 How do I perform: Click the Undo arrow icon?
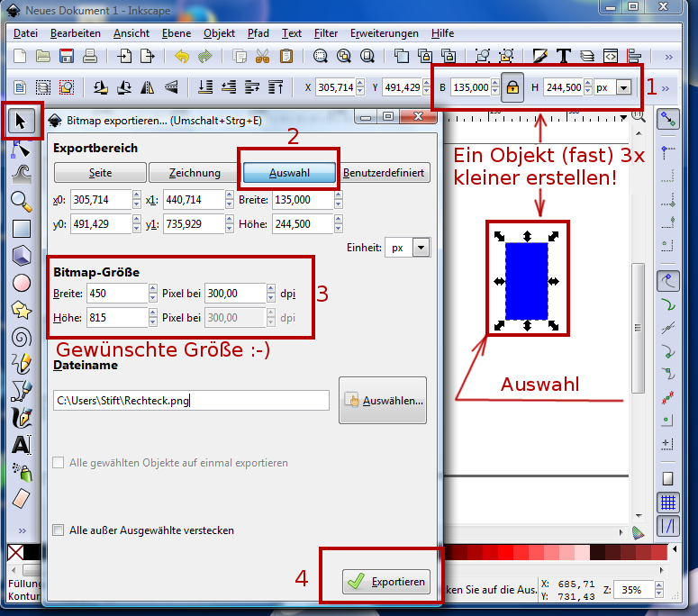182,57
